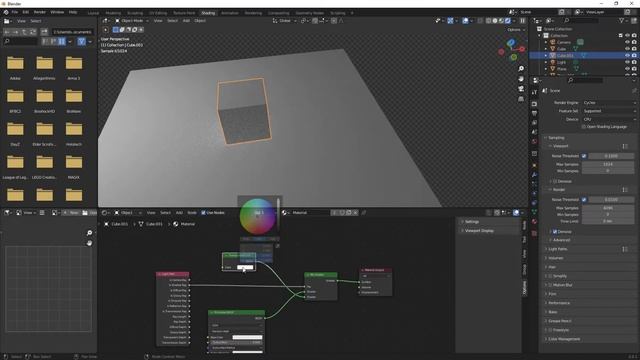Pause viewport render preview
The height and width of the screenshot is (360, 640).
tap(522, 20)
